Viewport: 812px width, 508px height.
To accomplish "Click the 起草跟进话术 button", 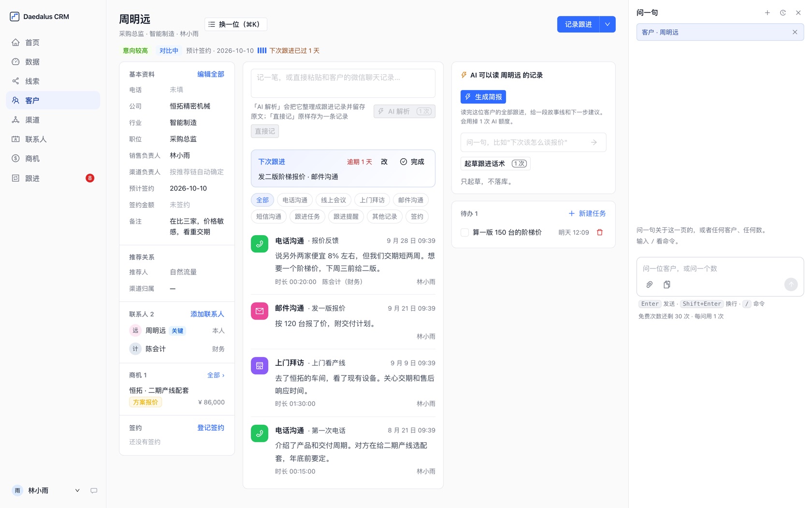I will tap(495, 164).
